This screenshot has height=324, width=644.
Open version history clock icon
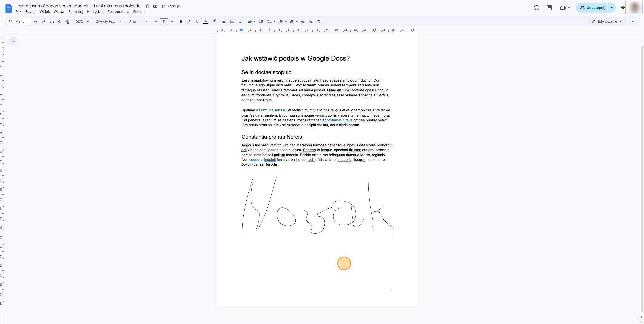pos(537,8)
